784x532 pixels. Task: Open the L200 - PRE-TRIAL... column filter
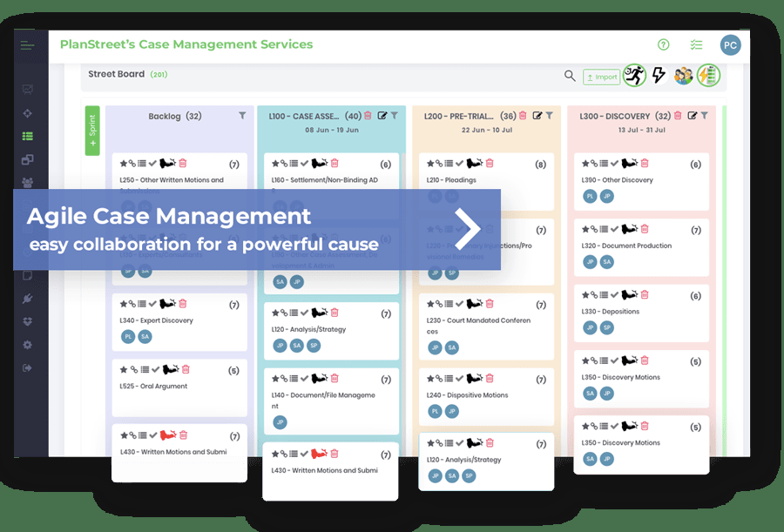click(550, 116)
